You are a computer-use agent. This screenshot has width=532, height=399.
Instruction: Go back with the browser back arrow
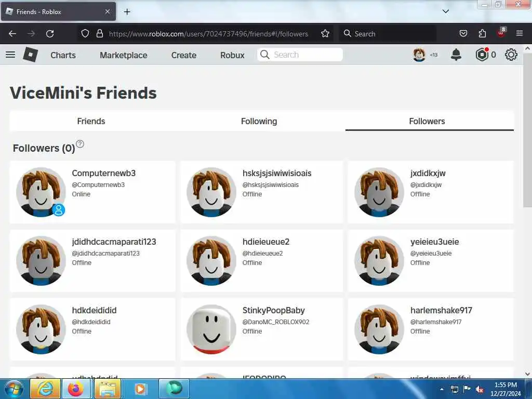[x=12, y=34]
